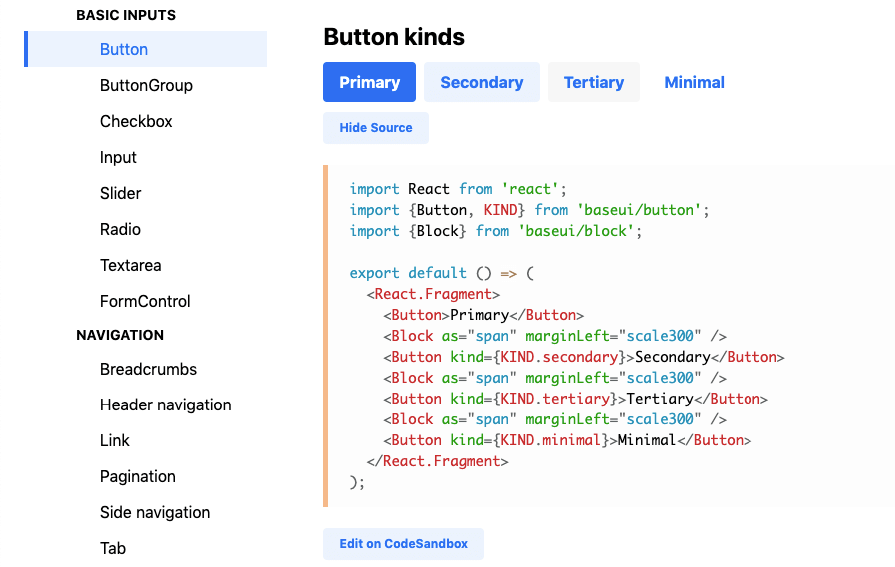Select Textarea from the sidebar

point(130,265)
